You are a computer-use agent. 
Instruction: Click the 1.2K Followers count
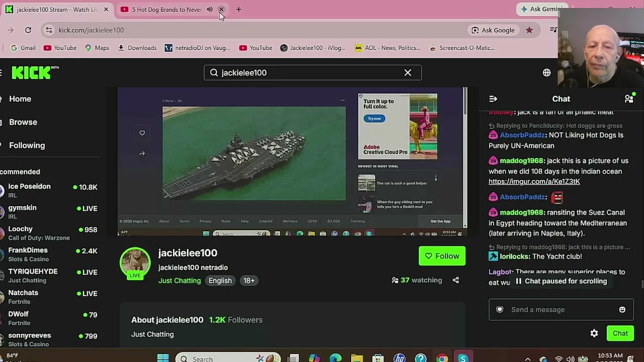pyautogui.click(x=236, y=320)
